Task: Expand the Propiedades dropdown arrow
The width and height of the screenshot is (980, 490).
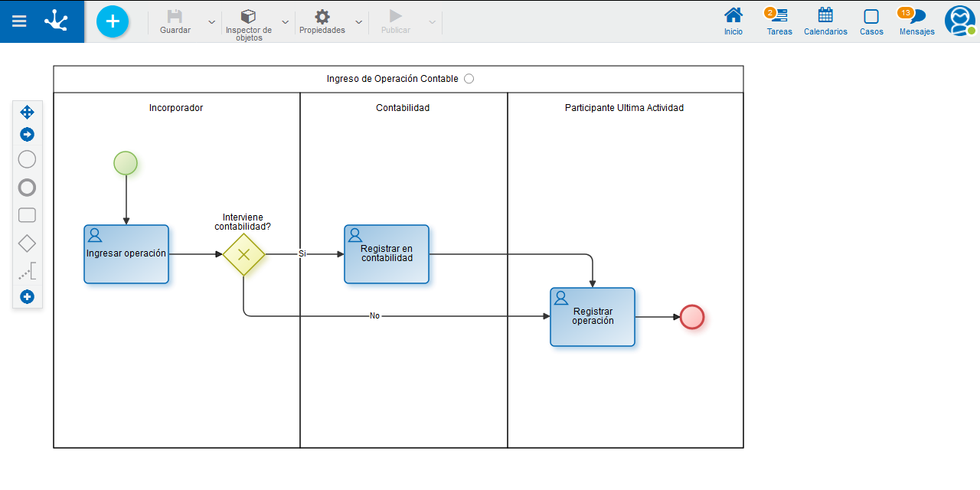Action: (358, 21)
